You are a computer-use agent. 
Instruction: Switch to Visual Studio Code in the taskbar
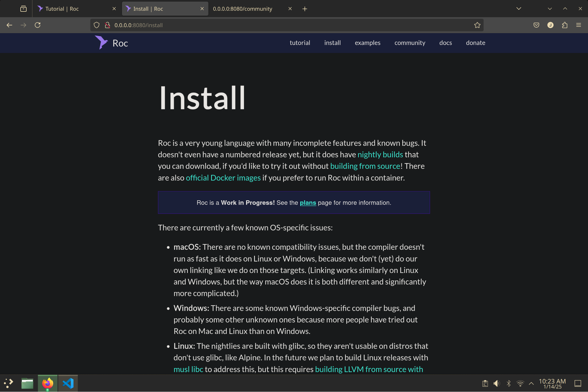[68, 383]
